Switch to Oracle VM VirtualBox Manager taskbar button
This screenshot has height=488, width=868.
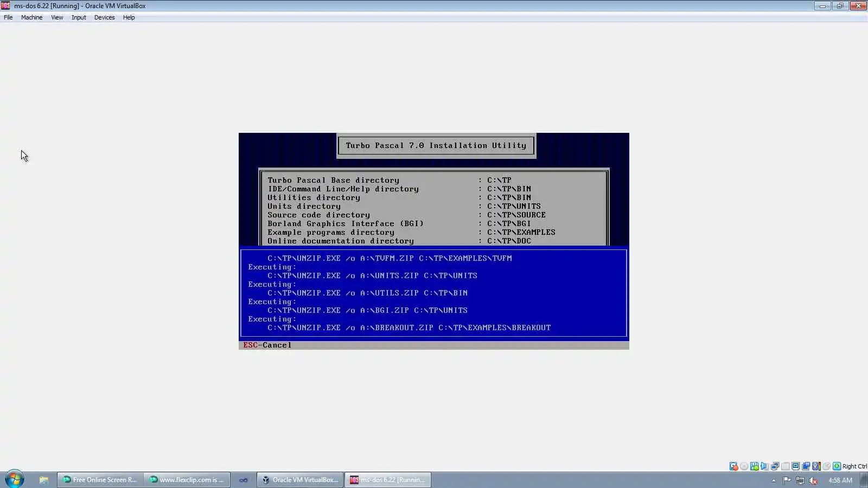coord(300,480)
